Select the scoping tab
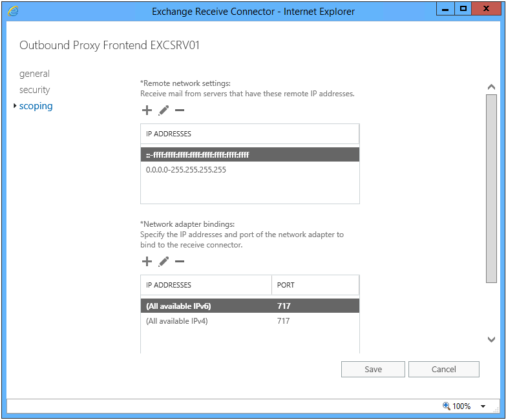 tap(36, 106)
